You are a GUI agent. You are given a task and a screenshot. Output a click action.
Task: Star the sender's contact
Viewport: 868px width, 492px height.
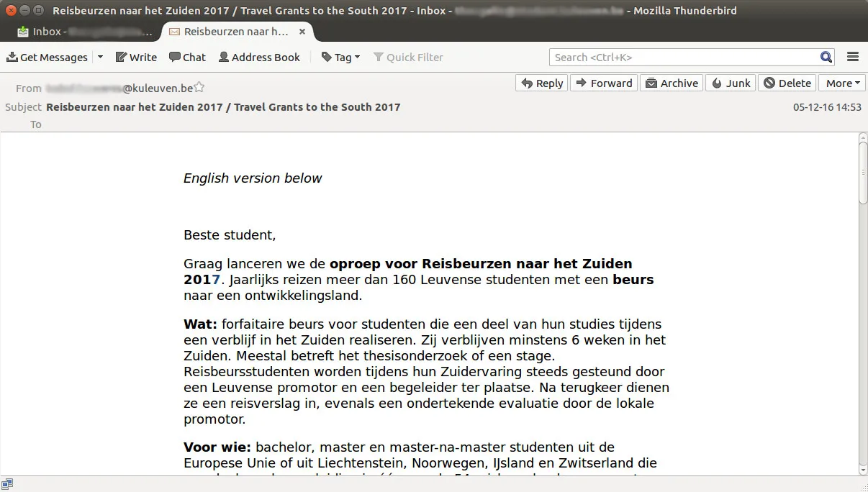(199, 88)
